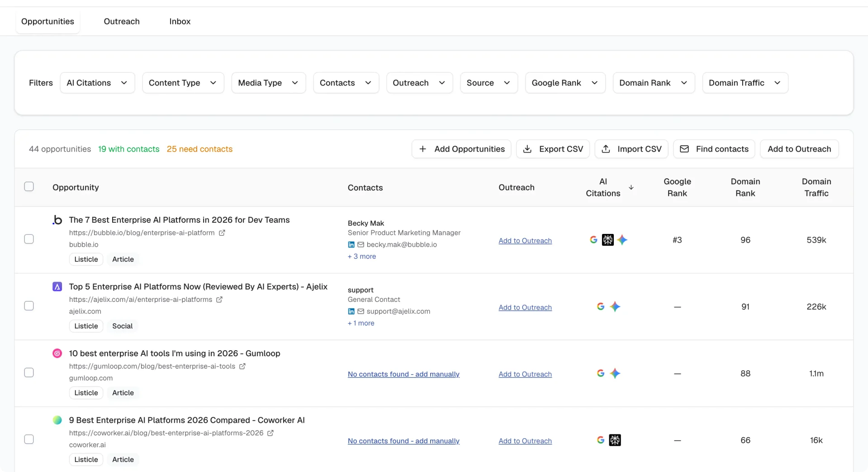Expand the AI Citations filter
The width and height of the screenshot is (868, 472).
pos(97,83)
